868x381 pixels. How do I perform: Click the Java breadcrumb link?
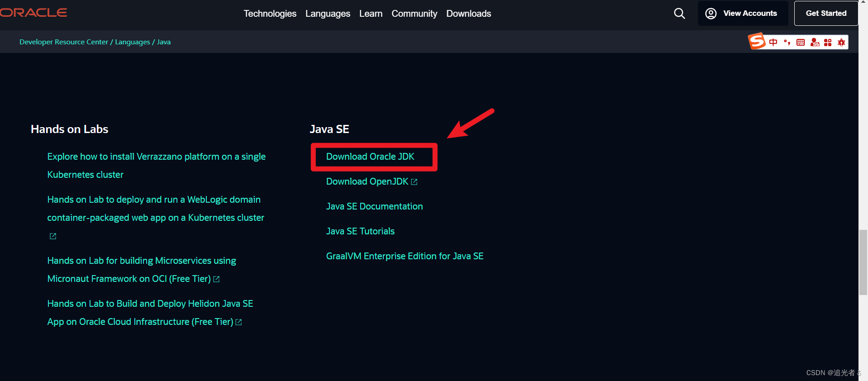(x=164, y=42)
